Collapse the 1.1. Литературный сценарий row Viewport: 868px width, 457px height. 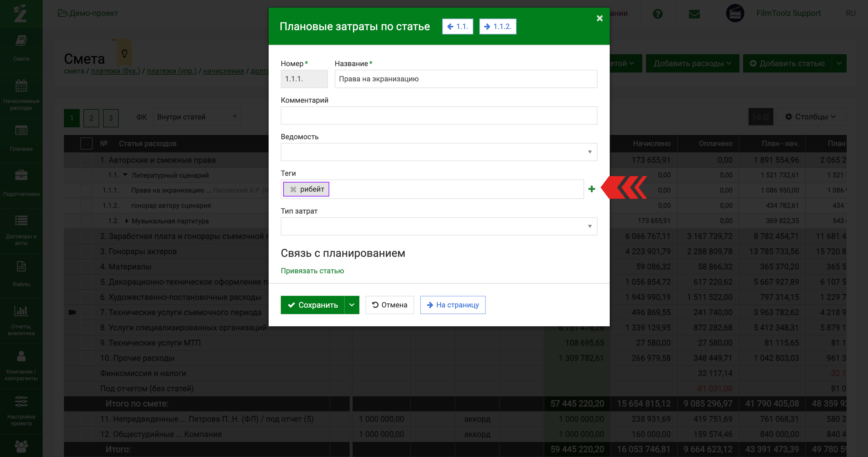tap(125, 175)
